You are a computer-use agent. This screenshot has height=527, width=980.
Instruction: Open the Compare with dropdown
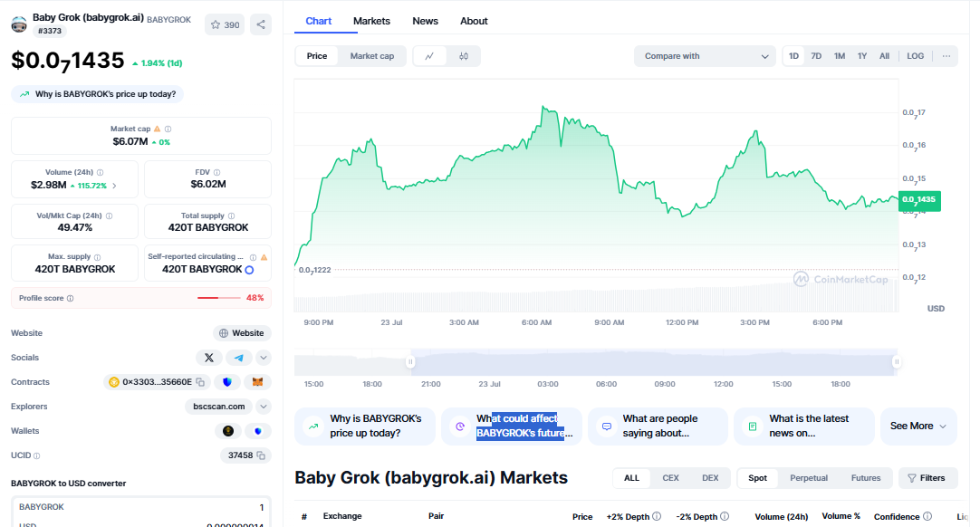[705, 56]
